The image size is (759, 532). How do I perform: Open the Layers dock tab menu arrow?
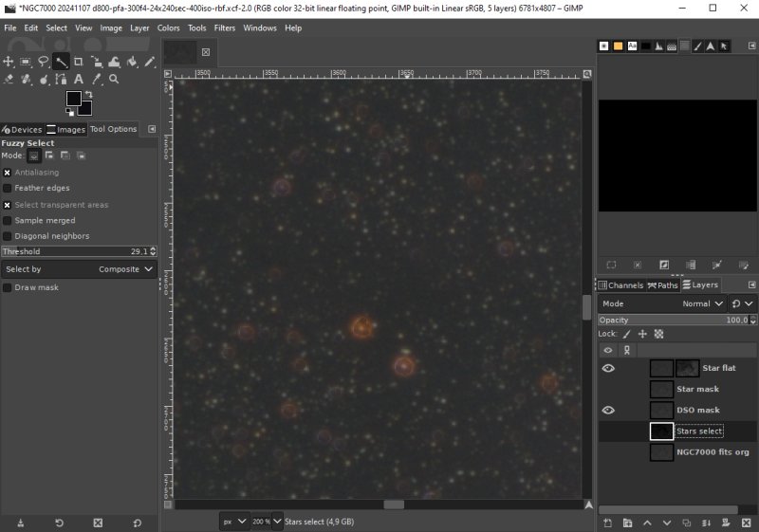751,284
